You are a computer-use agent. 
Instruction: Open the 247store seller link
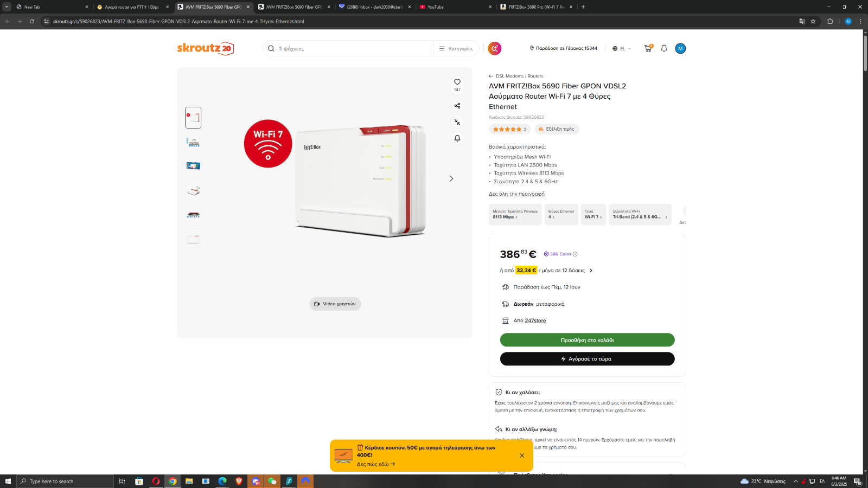535,320
